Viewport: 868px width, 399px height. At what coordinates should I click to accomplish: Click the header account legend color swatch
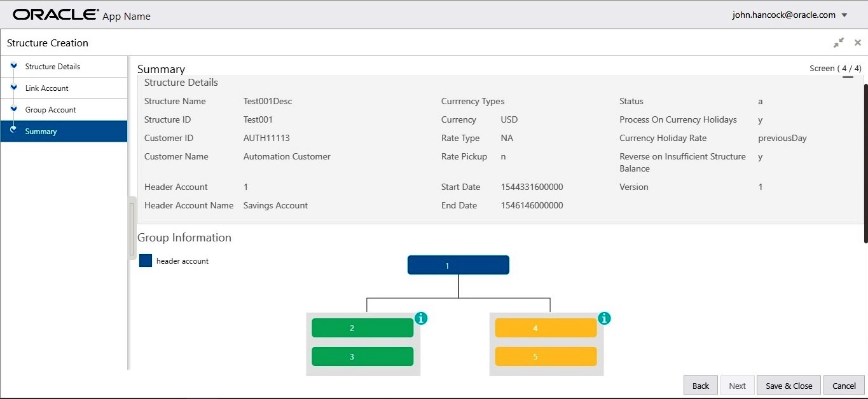pos(146,260)
